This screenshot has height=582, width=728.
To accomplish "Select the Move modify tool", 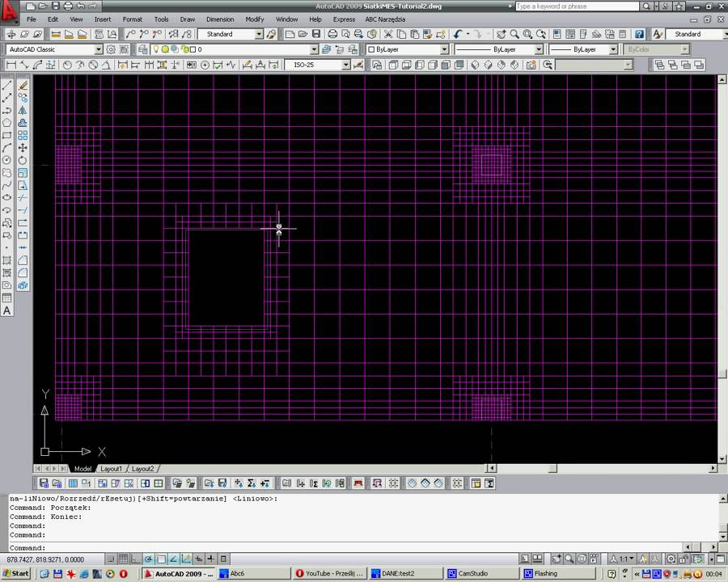I will coord(23,148).
